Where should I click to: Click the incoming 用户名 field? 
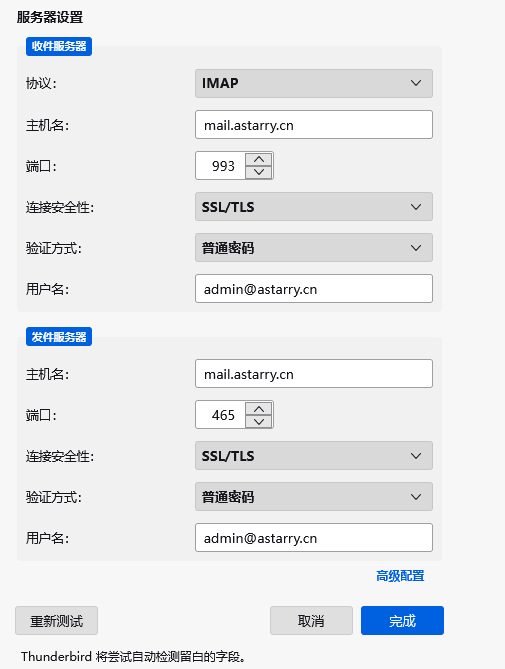[x=314, y=289]
